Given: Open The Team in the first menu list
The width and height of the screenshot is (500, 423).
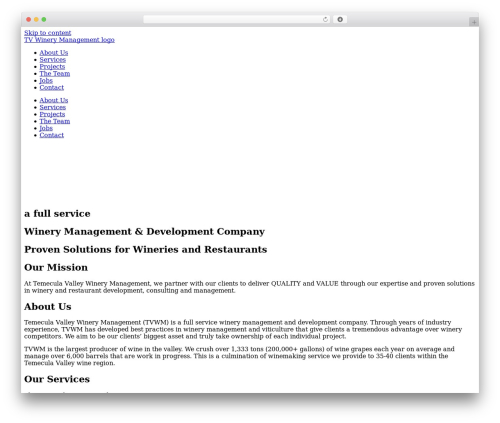Looking at the screenshot, I should click(55, 74).
